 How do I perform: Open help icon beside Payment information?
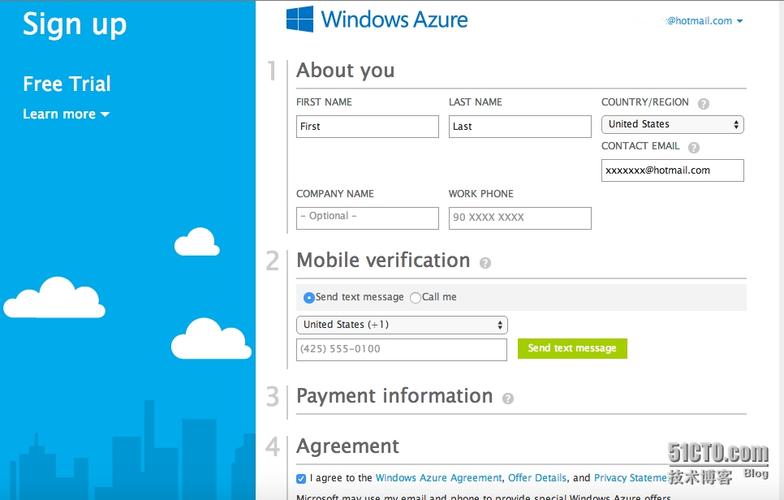pos(508,398)
